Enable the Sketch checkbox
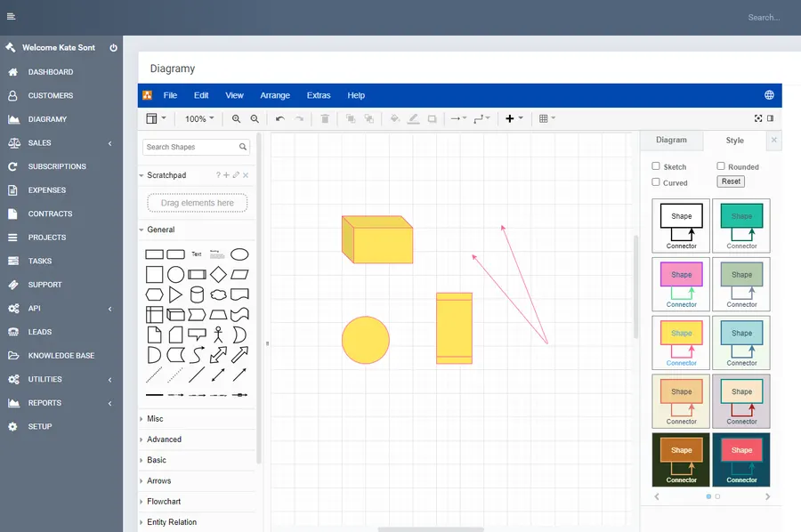This screenshot has height=532, width=801. (656, 166)
